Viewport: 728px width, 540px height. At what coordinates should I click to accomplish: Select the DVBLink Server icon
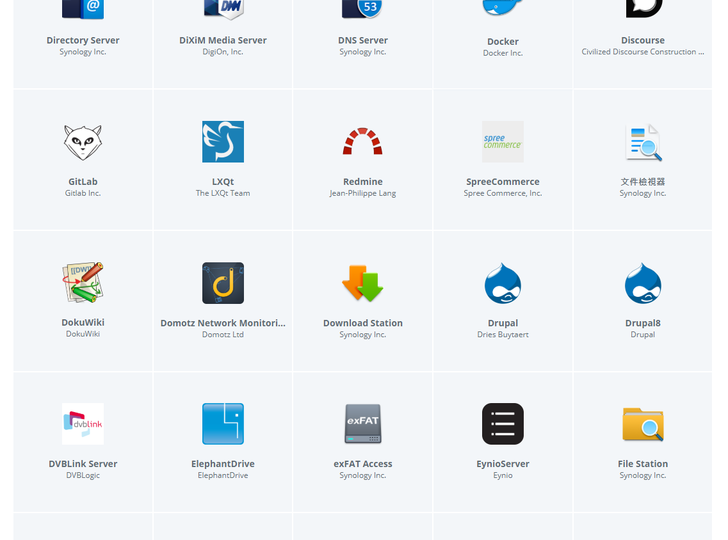(83, 424)
